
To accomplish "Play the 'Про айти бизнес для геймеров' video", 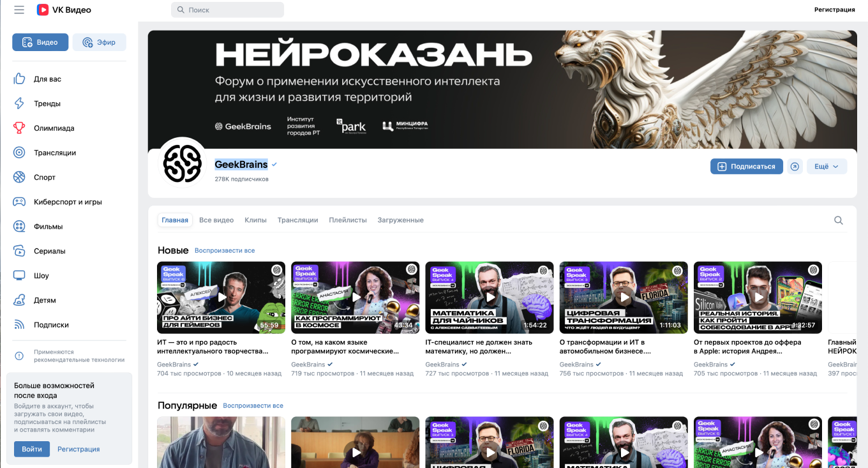I will tap(221, 298).
